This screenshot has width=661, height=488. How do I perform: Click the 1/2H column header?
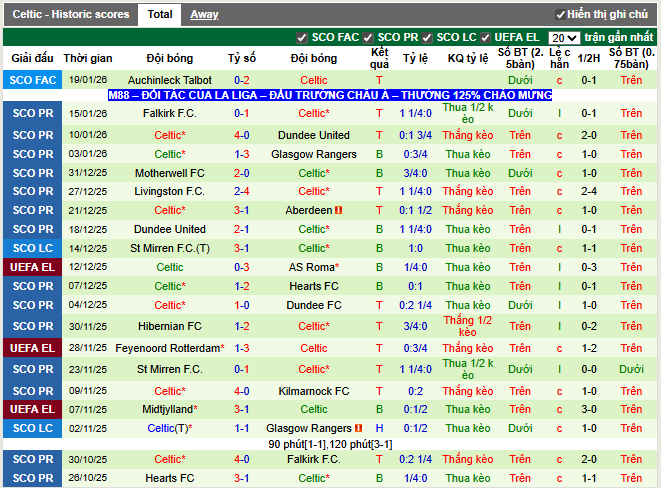pos(588,58)
